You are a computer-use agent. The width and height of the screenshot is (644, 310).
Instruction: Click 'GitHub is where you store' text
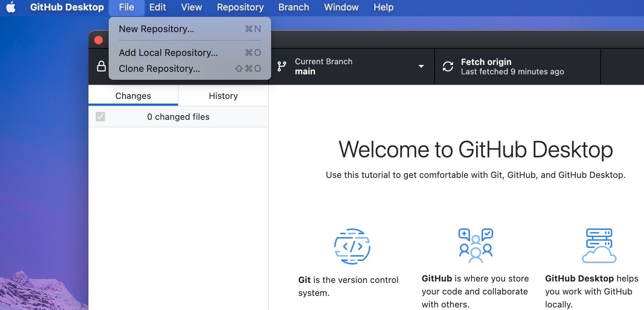click(475, 291)
